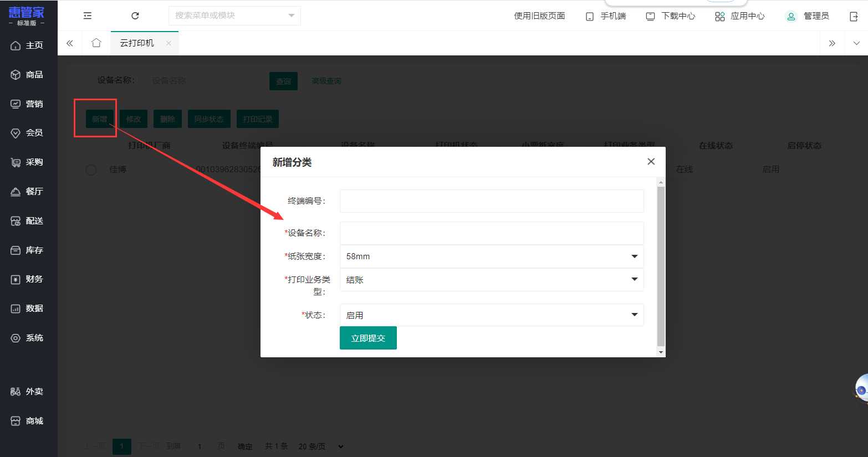Viewport: 868px width, 457px height.
Task: Open the 采购 purchasing sidebar item
Action: [27, 162]
